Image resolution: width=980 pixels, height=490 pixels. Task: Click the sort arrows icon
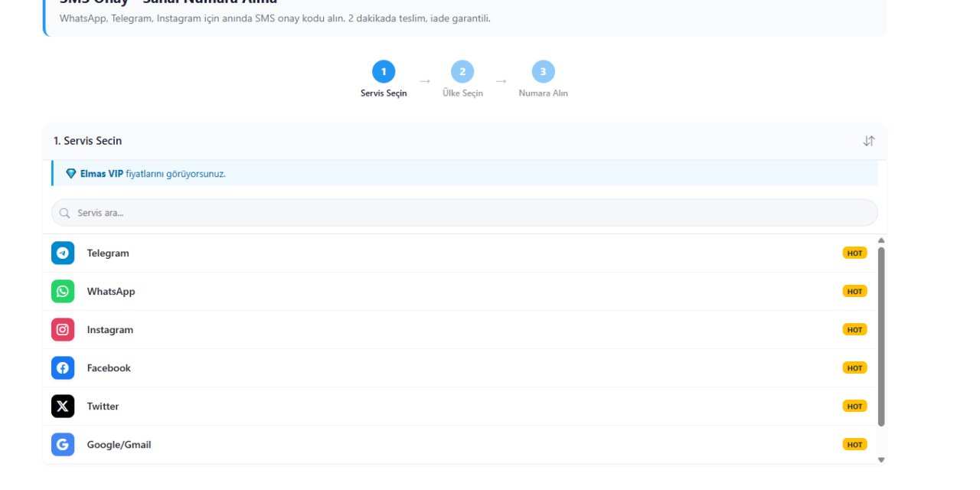pyautogui.click(x=868, y=141)
